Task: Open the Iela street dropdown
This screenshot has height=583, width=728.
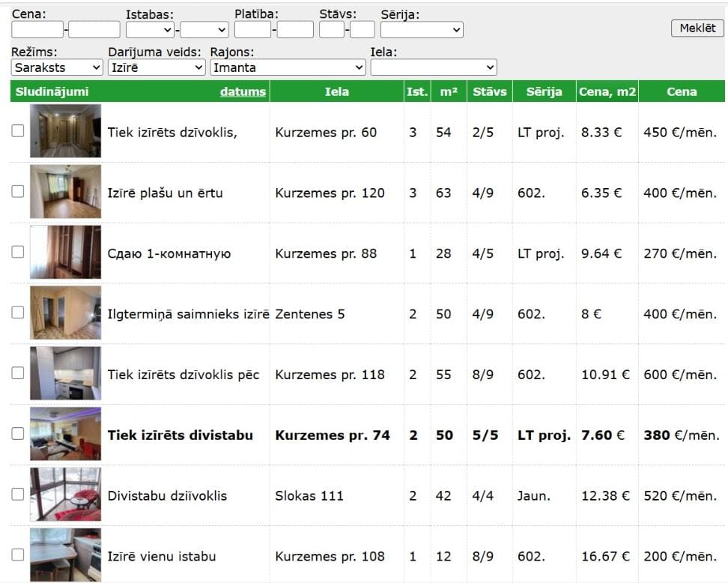Action: (433, 67)
